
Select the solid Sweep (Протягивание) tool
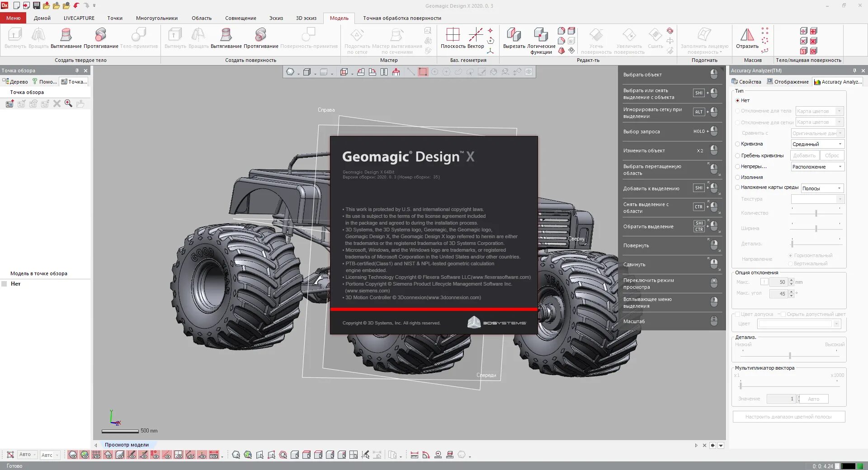tap(101, 38)
